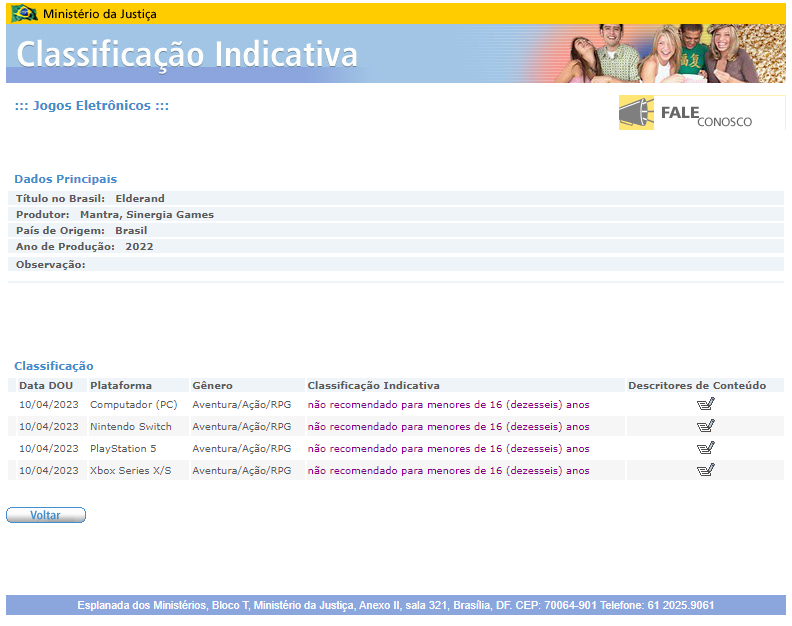Open content descriptors for Xbox Series X/S row
The image size is (792, 626).
[x=705, y=470]
